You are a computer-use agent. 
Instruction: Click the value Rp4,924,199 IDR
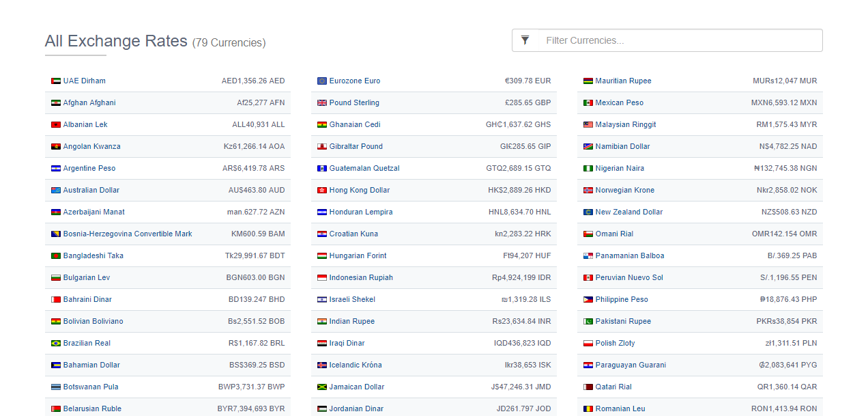521,277
